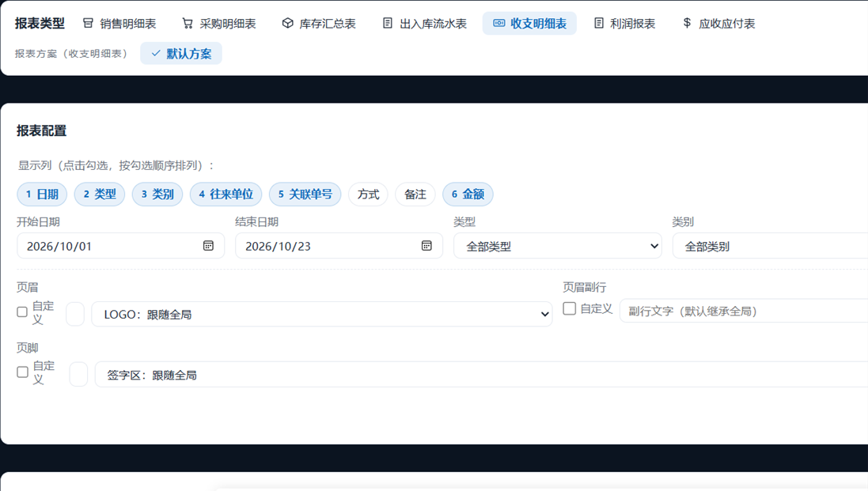Select the 库存汇总表 tab
Screen dimensions: 868x491
coord(319,23)
